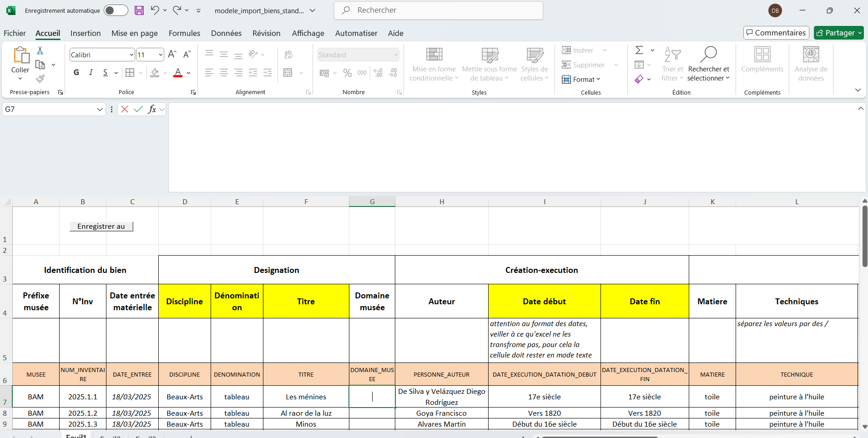Open the Insertion ribbon tab
868x438 pixels.
click(x=86, y=33)
